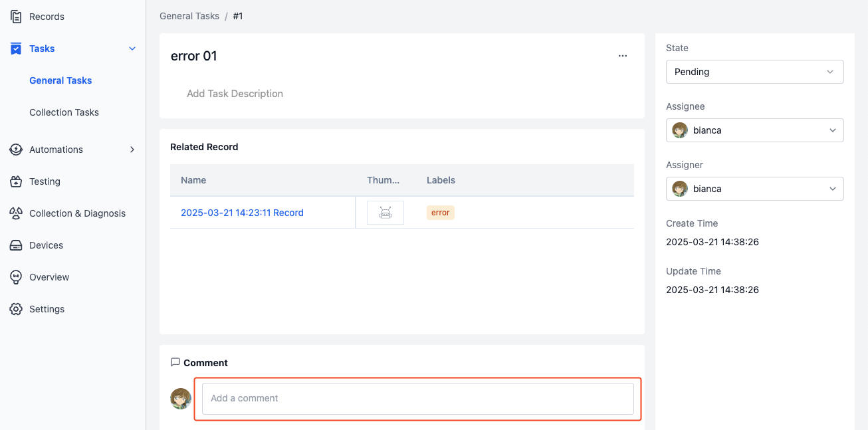This screenshot has height=430, width=868.
Task: Click the Devices icon in sidebar
Action: [x=16, y=245]
